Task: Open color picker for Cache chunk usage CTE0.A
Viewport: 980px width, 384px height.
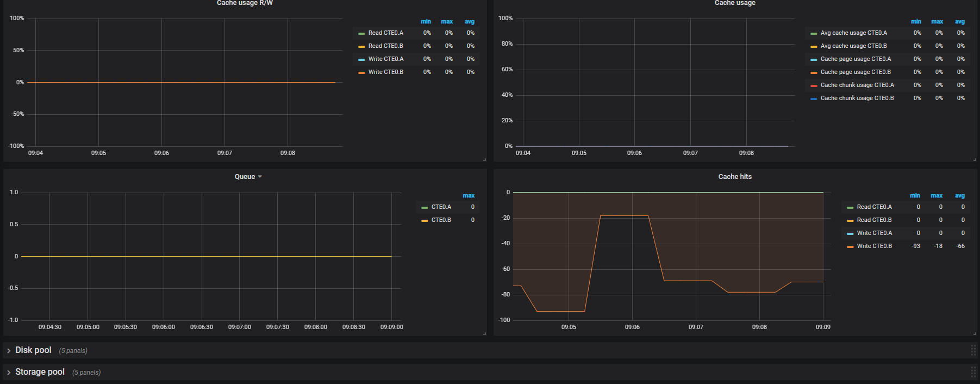Action: click(x=814, y=86)
